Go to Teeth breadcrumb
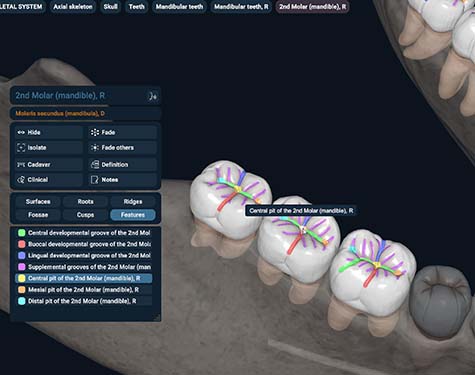 [x=137, y=7]
